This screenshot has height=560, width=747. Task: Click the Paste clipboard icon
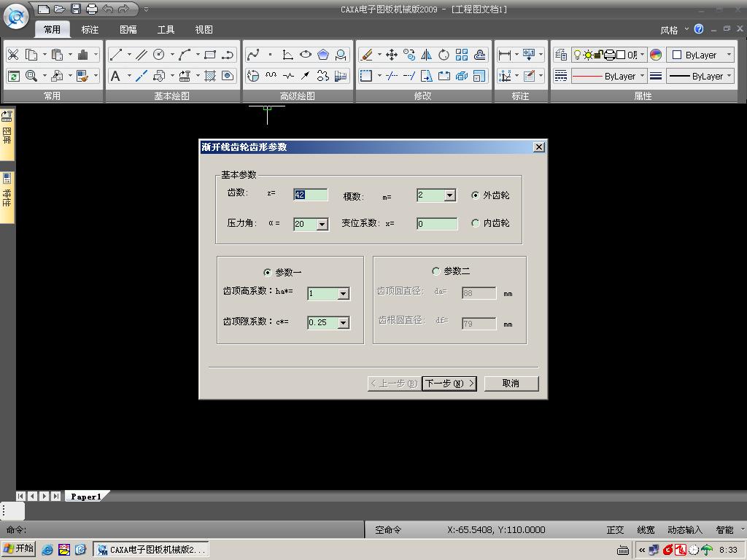57,55
